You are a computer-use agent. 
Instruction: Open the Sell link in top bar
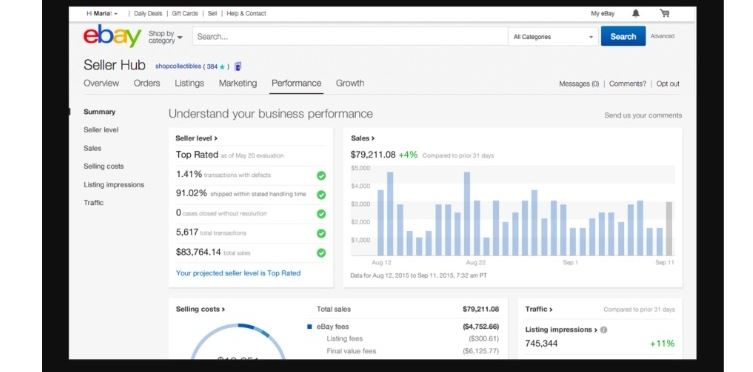pyautogui.click(x=212, y=13)
